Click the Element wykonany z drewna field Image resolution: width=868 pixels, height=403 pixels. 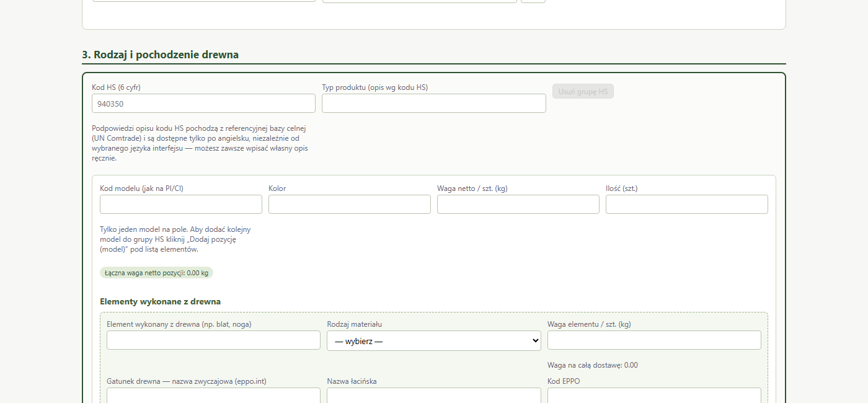(x=213, y=340)
